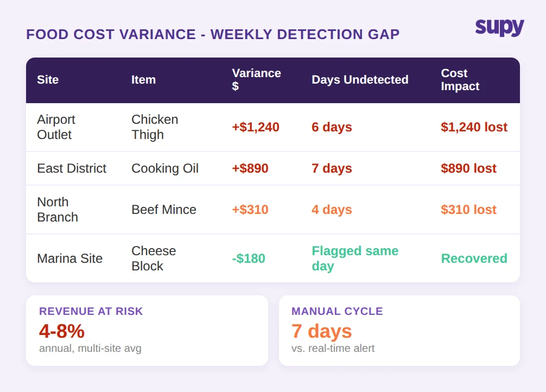This screenshot has height=392, width=546.
Task: Select the 'Airport Outlet' site cell
Action: [56, 127]
